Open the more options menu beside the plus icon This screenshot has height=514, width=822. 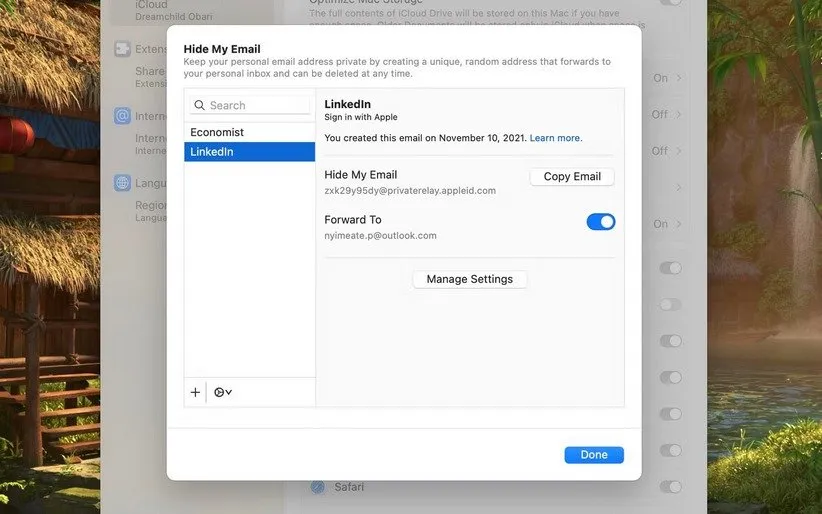click(x=223, y=392)
